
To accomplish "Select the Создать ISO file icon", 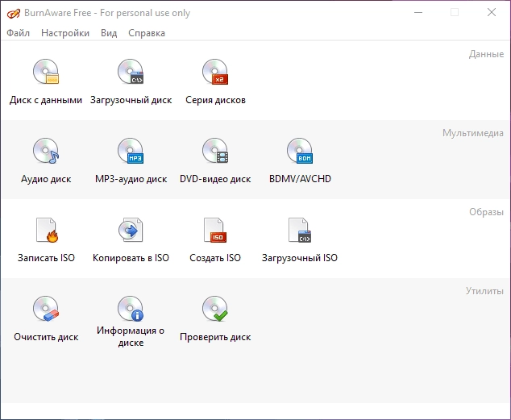I will pyautogui.click(x=215, y=230).
